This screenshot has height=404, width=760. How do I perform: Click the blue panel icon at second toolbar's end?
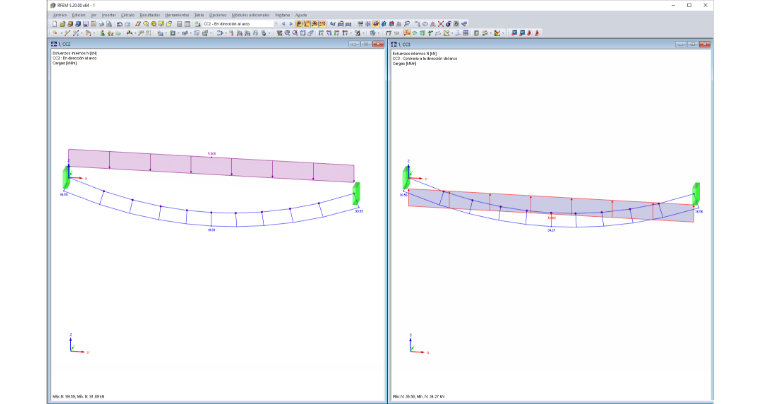pyautogui.click(x=514, y=33)
